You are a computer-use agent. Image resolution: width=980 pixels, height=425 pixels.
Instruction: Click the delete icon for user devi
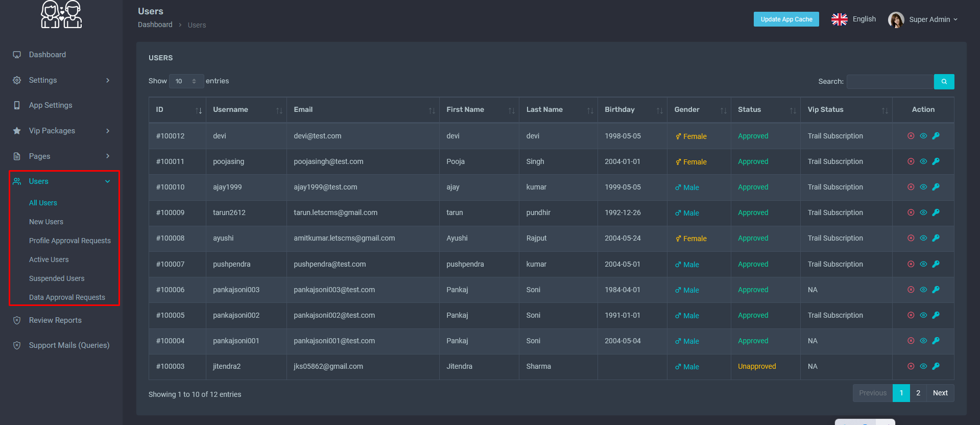911,136
